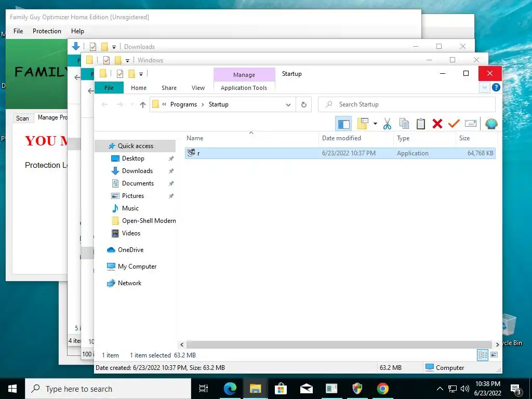Sort by the Name column header
This screenshot has height=399, width=532.
251,138
